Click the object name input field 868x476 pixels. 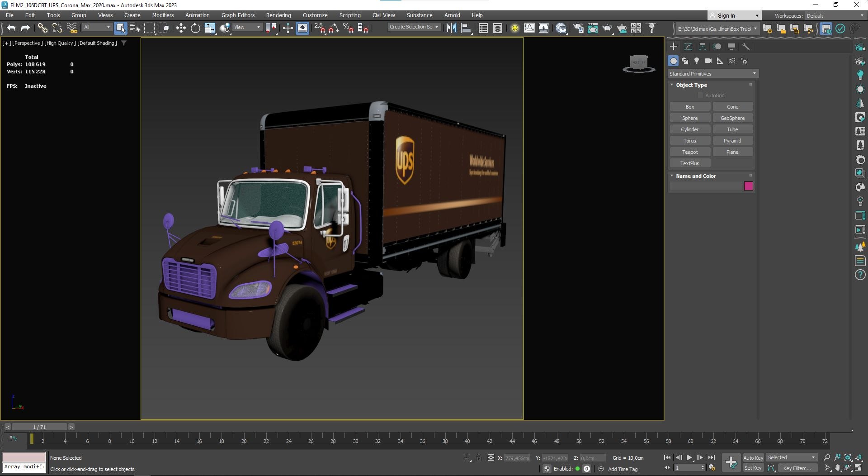pyautogui.click(x=706, y=186)
